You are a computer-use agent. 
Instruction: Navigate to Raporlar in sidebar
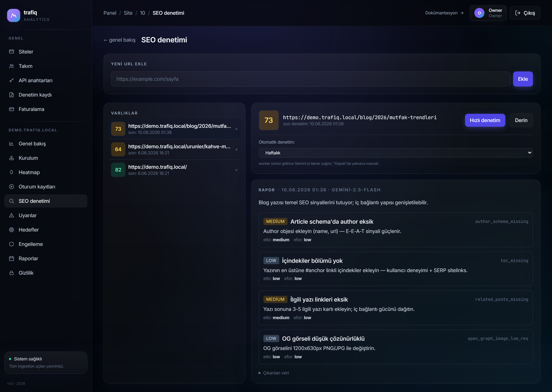[x=46, y=258]
